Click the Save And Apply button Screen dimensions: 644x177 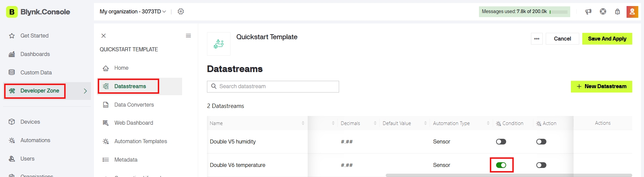[607, 39]
